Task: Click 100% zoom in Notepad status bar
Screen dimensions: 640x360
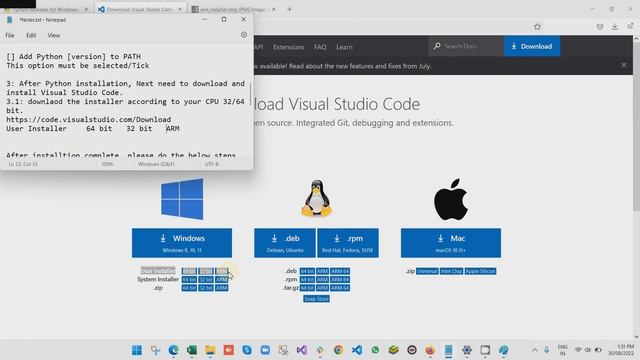Action: pos(107,164)
